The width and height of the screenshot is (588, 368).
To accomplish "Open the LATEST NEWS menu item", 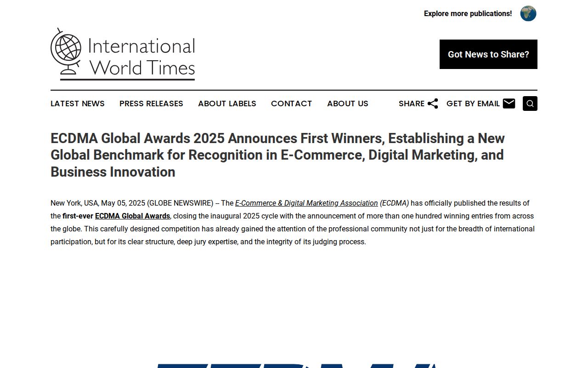I will click(77, 103).
